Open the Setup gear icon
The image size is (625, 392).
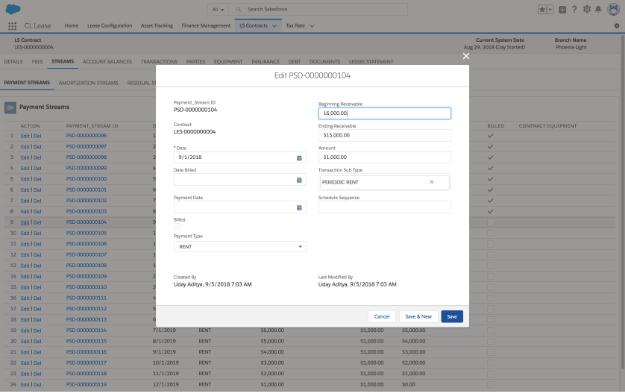[586, 9]
